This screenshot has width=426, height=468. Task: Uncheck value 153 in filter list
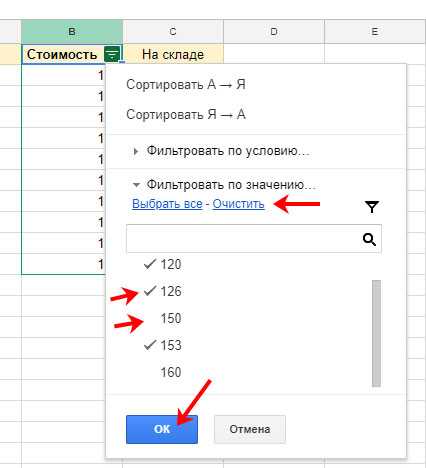point(163,345)
